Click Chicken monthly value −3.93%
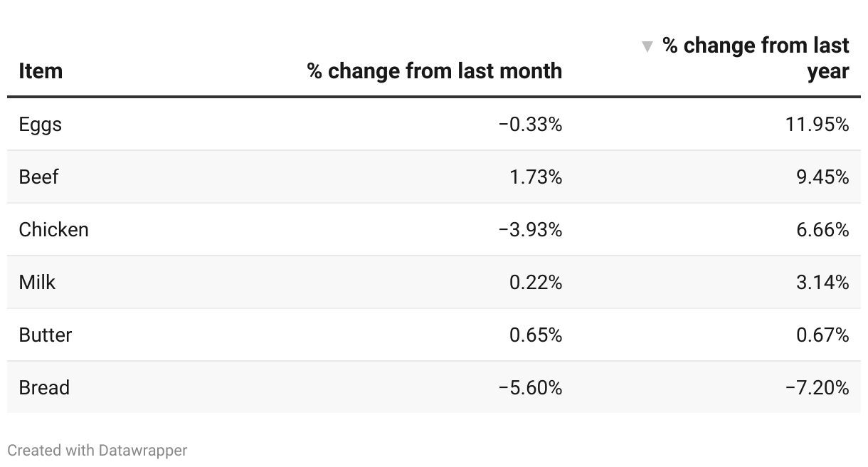868x467 pixels. click(531, 229)
